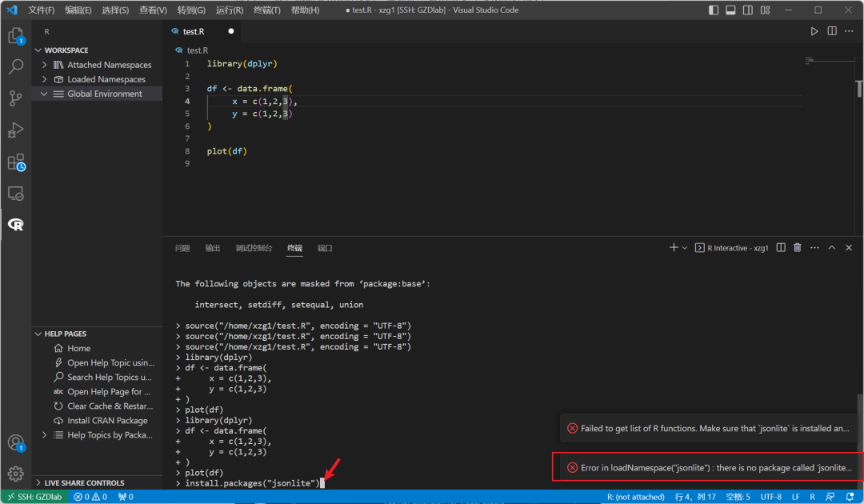864x504 pixels.
Task: Change indentation via 空格: 5
Action: 738,497
